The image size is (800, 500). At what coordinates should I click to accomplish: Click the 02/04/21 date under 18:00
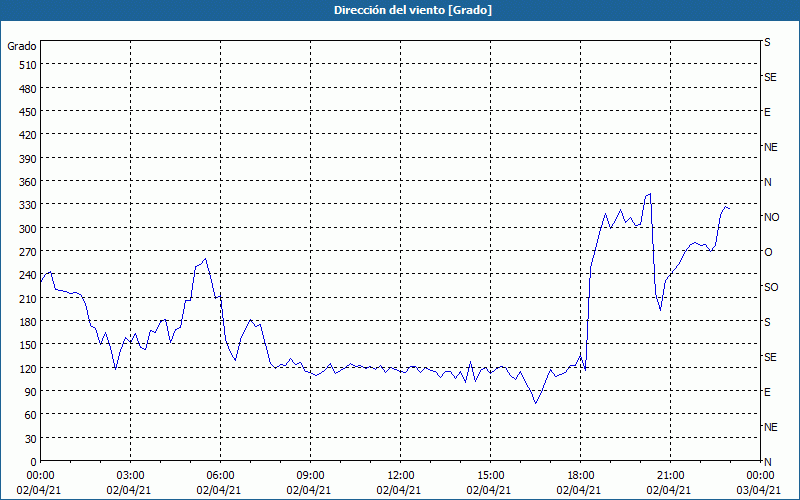pos(579,490)
